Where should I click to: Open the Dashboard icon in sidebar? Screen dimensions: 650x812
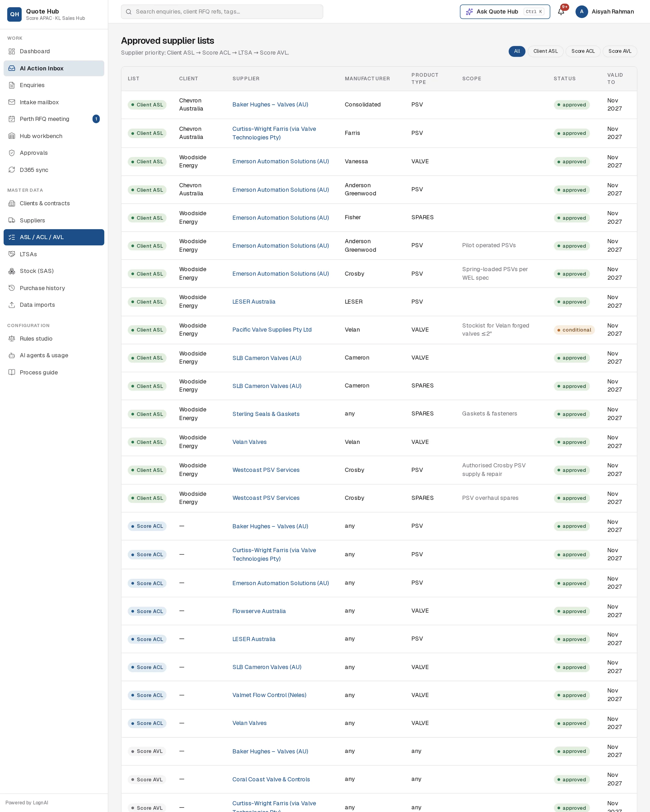12,51
